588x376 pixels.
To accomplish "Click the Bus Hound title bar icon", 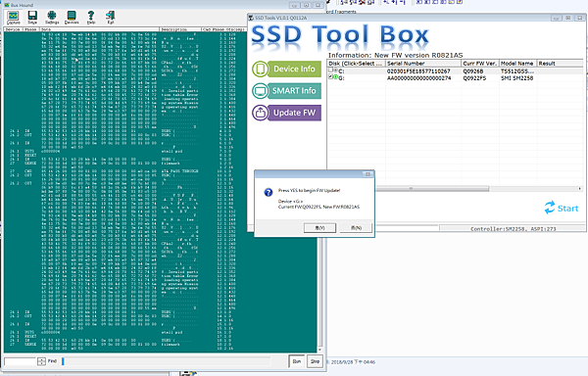I will click(x=7, y=5).
